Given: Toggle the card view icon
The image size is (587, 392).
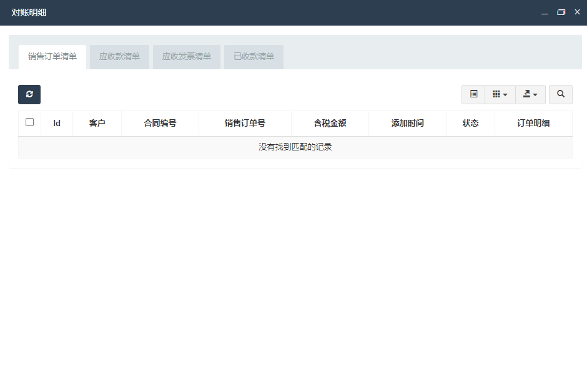Looking at the screenshot, I should 473,94.
